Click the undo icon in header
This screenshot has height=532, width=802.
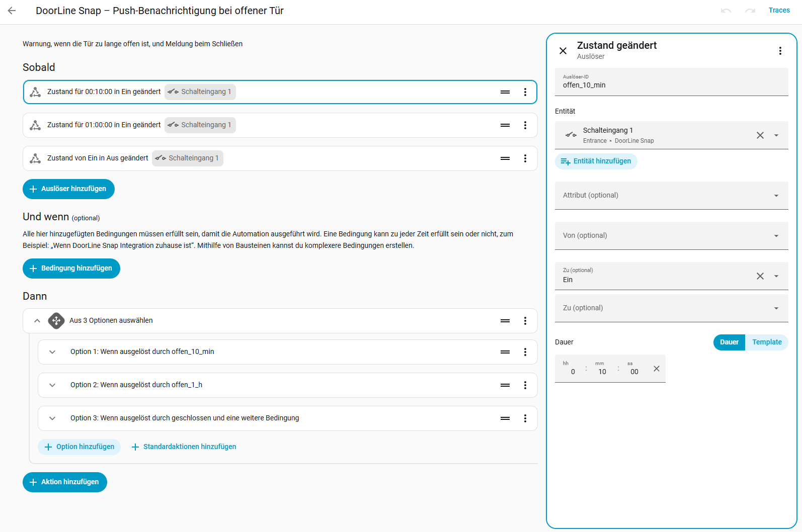(x=726, y=11)
